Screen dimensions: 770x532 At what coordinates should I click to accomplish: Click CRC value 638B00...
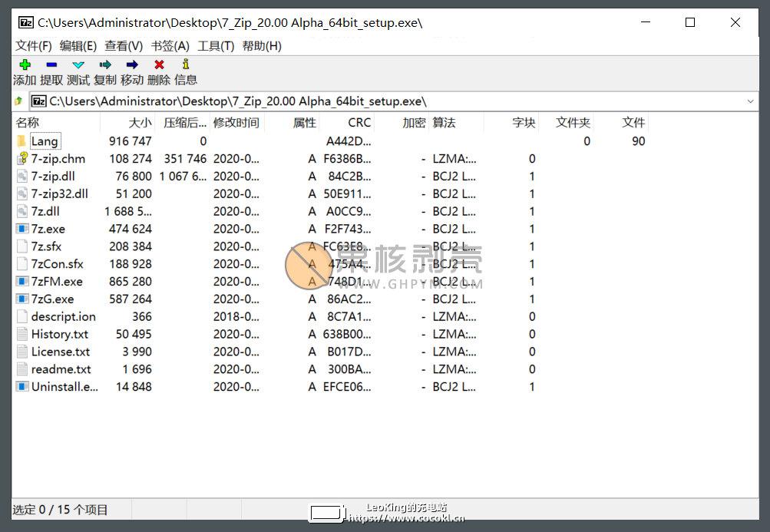[x=347, y=334]
